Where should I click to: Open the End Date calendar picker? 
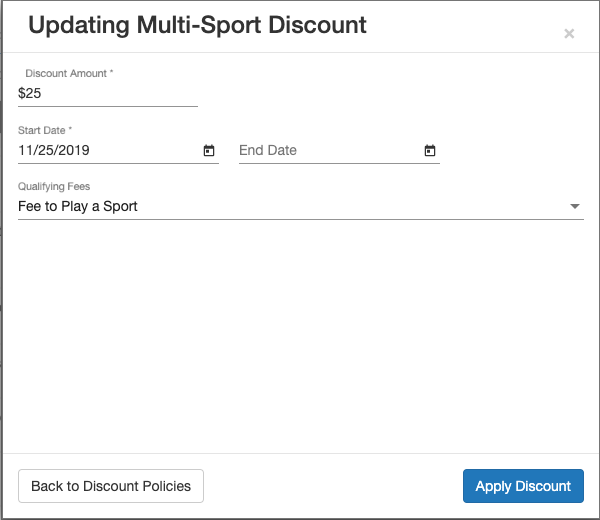pos(430,151)
